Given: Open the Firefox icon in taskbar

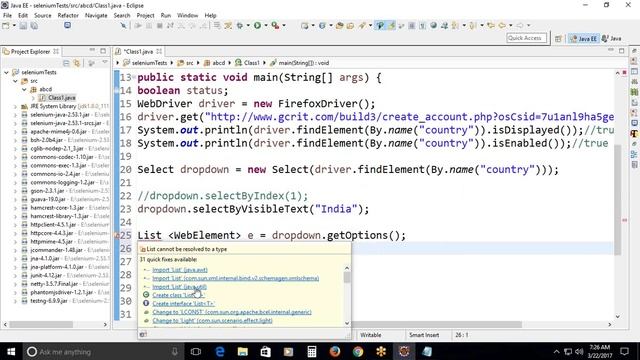Looking at the screenshot, I should tap(335, 351).
